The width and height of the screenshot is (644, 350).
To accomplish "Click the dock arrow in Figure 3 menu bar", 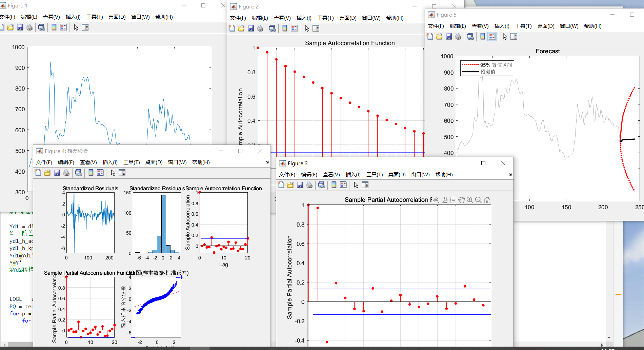I will pyautogui.click(x=510, y=175).
